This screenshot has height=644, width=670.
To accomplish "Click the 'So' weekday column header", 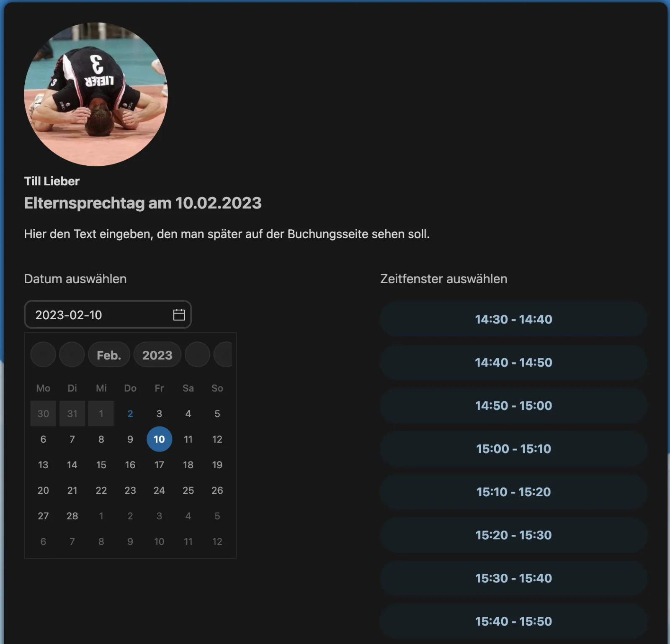I will [217, 388].
